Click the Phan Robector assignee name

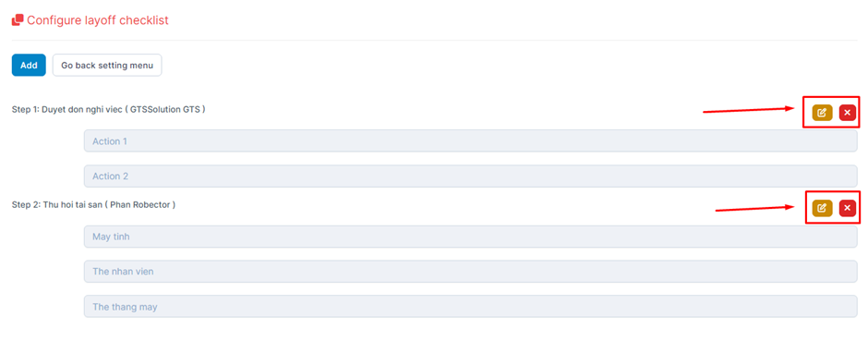(x=140, y=205)
